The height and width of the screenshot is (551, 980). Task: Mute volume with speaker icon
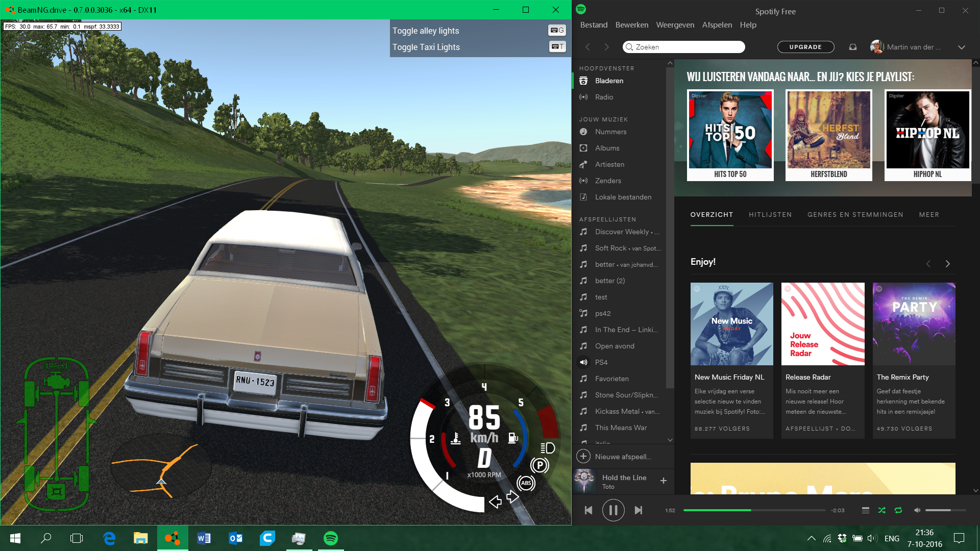(917, 510)
